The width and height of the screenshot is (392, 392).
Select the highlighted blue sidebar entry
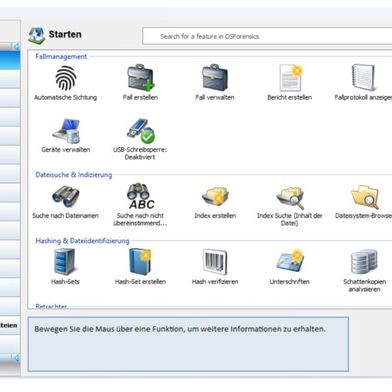point(10,60)
